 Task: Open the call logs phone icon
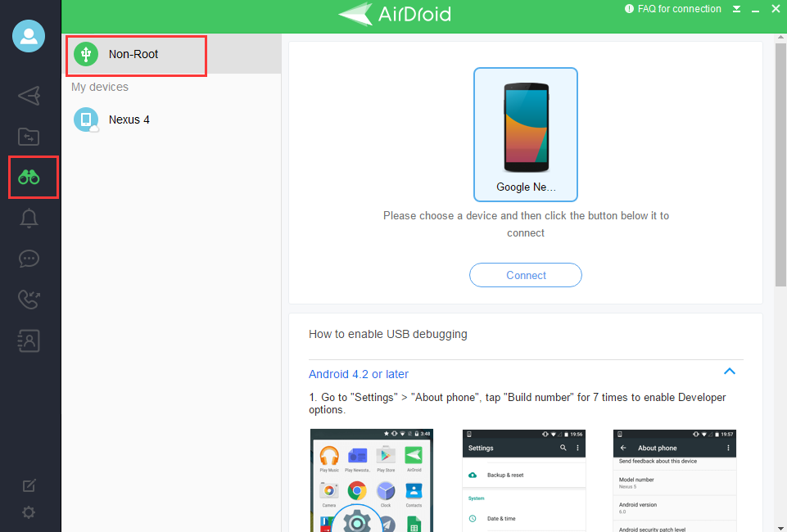[x=29, y=300]
